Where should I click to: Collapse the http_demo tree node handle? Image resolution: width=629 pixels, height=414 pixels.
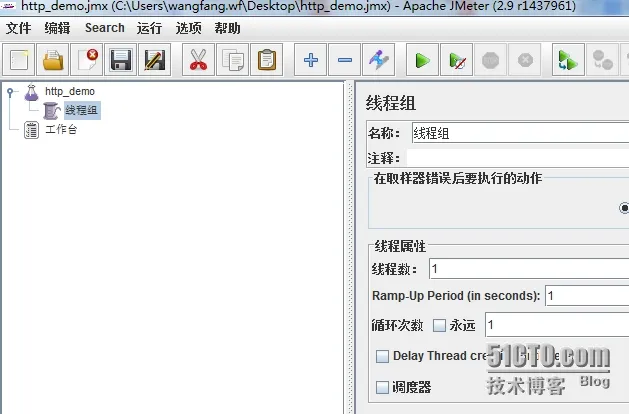tap(10, 92)
